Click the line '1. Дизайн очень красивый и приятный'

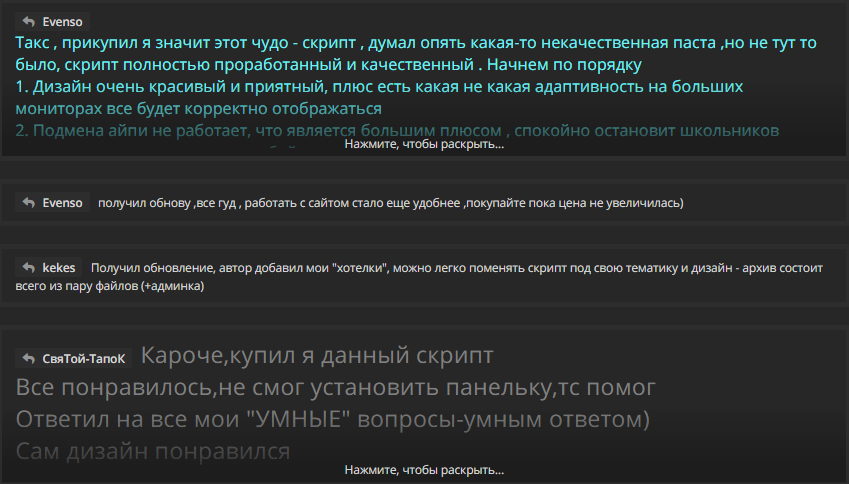[170, 87]
